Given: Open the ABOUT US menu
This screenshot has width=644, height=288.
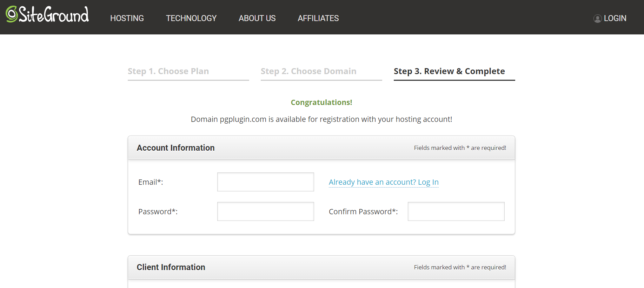Looking at the screenshot, I should click(257, 18).
